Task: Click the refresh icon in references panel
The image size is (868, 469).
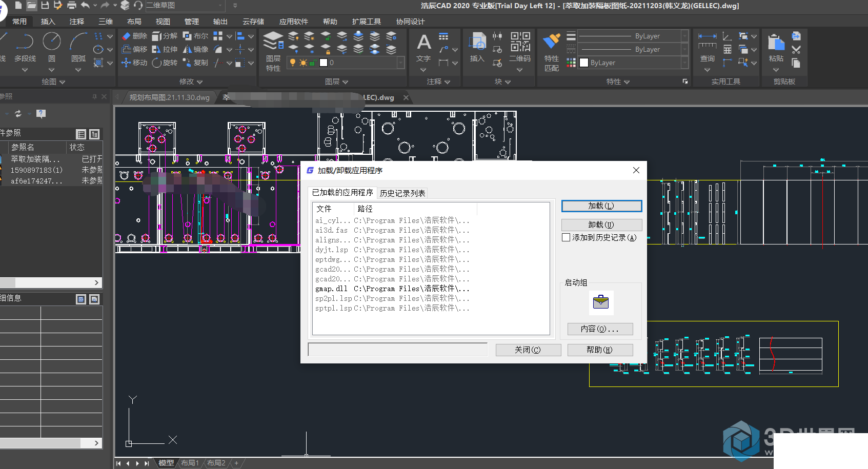Action: coord(18,114)
